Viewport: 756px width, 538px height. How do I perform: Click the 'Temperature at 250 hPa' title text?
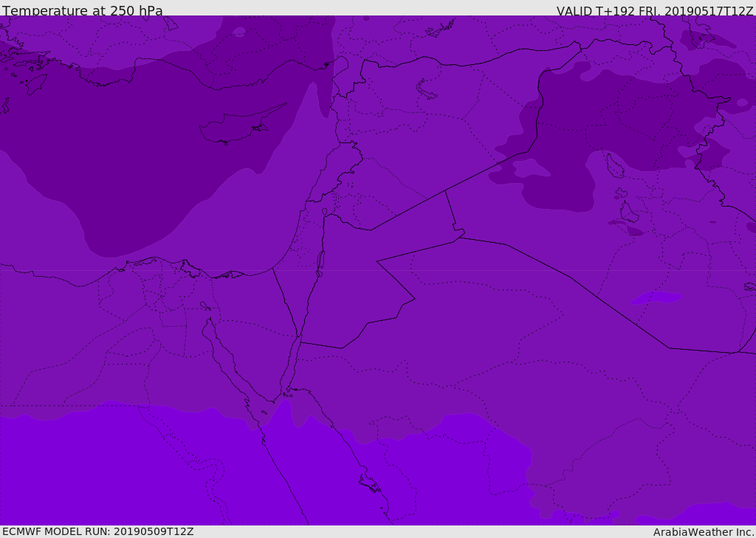(83, 10)
